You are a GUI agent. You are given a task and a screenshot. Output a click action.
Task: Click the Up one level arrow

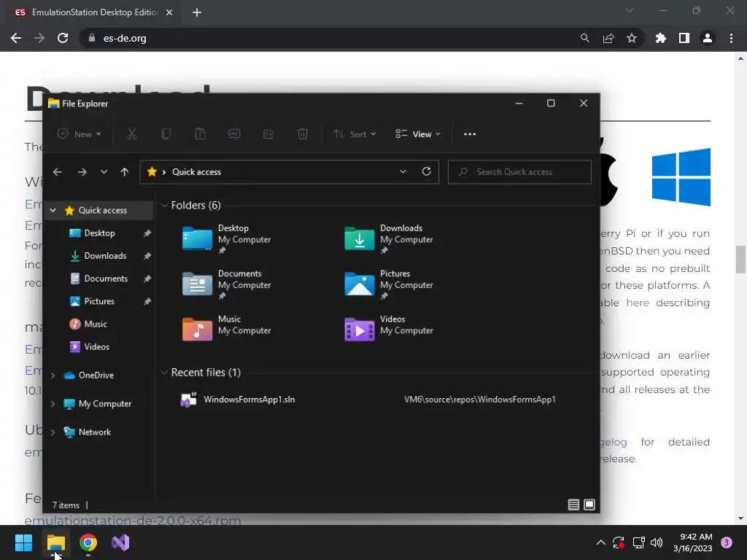[x=124, y=172]
